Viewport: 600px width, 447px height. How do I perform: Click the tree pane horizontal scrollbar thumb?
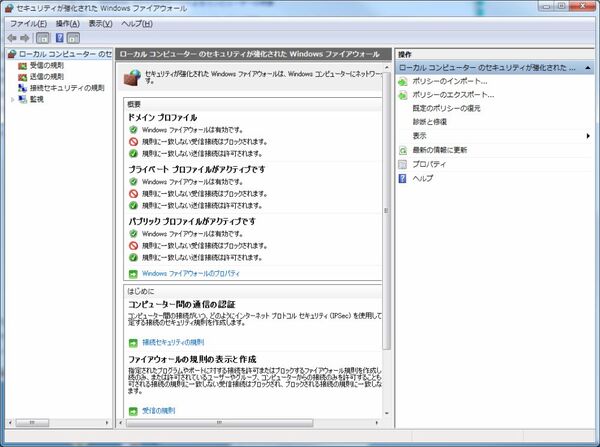click(x=32, y=423)
